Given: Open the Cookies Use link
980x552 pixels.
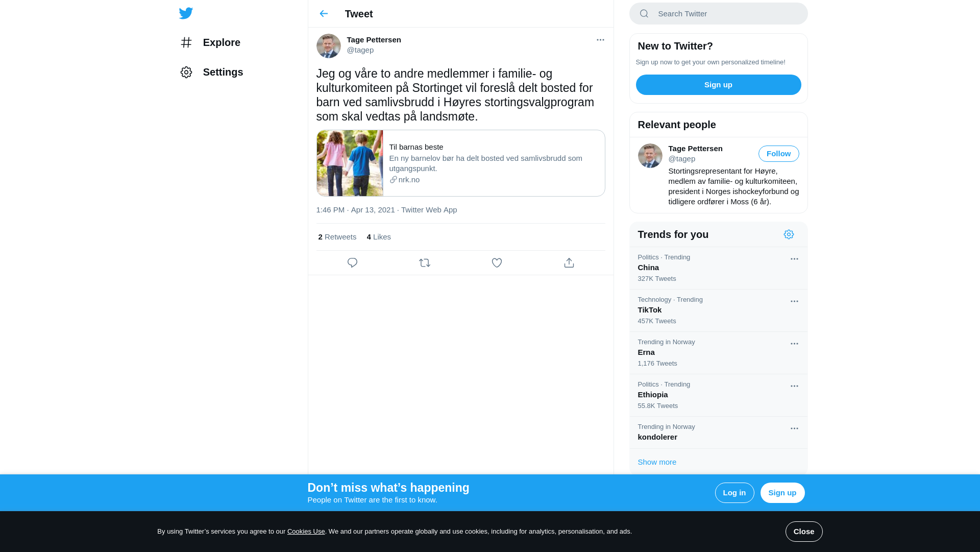Looking at the screenshot, I should pyautogui.click(x=306, y=532).
